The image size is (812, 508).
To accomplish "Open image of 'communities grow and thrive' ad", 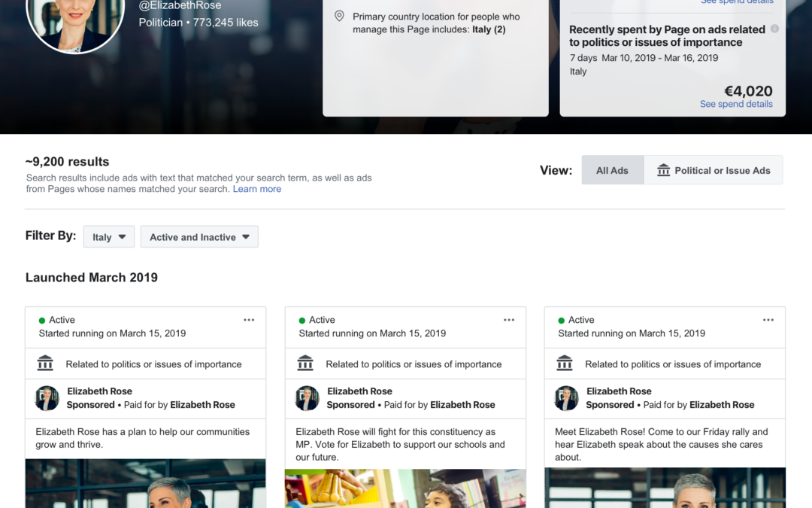I will tap(146, 483).
